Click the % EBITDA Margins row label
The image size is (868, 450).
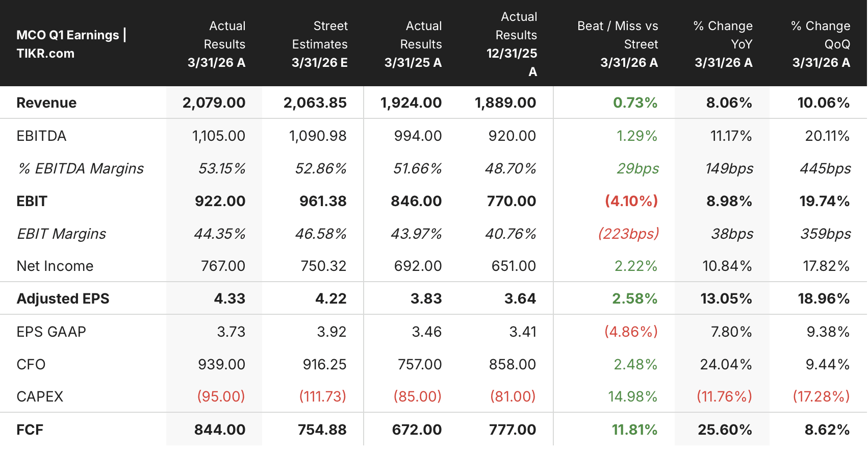pyautogui.click(x=81, y=168)
